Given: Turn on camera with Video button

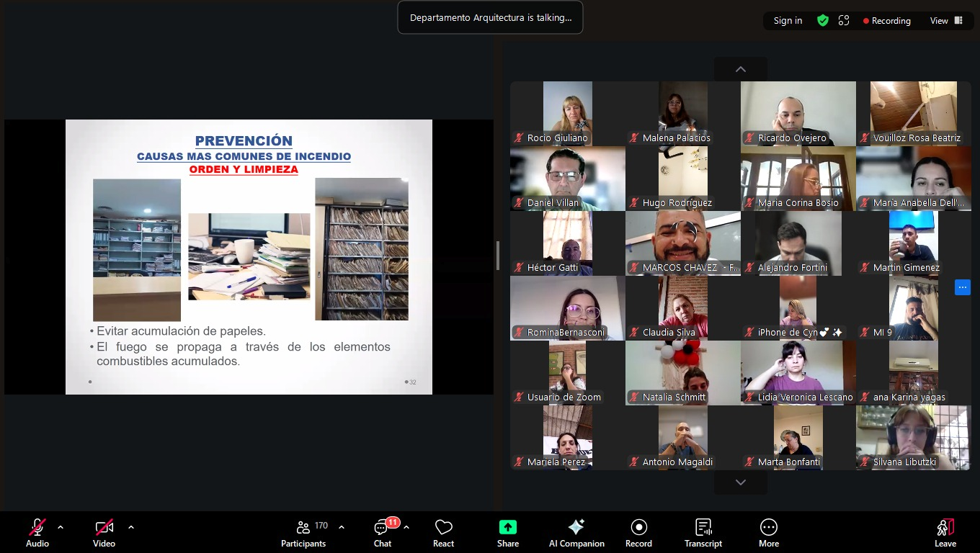Looking at the screenshot, I should 104,533.
